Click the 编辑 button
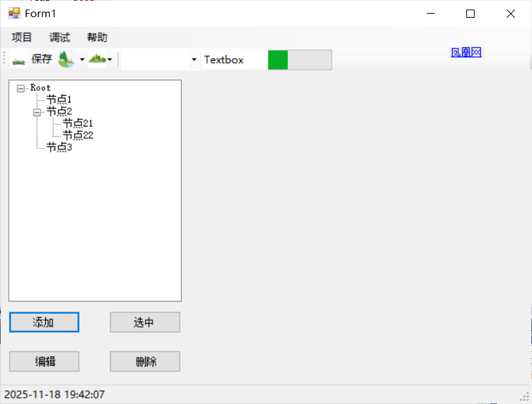This screenshot has width=532, height=404. 44,362
